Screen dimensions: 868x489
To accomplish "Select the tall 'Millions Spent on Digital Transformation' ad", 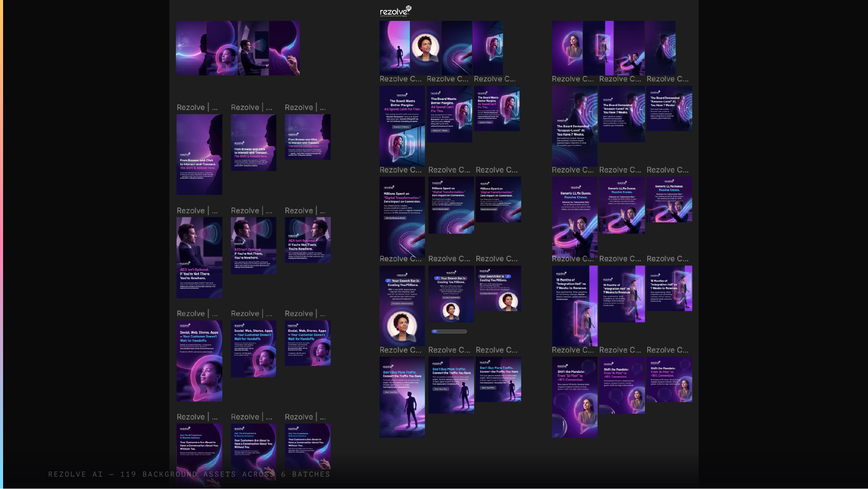I will [x=402, y=217].
